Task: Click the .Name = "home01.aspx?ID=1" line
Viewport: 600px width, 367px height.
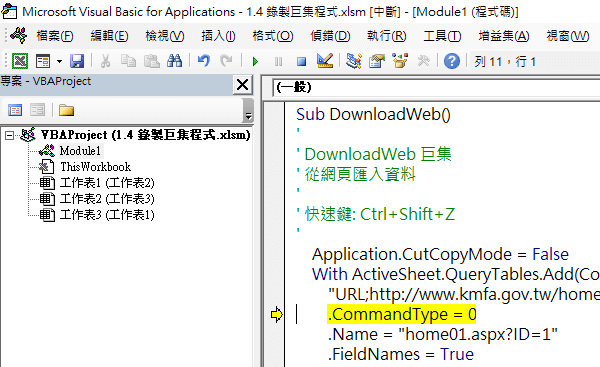Action: [x=443, y=334]
